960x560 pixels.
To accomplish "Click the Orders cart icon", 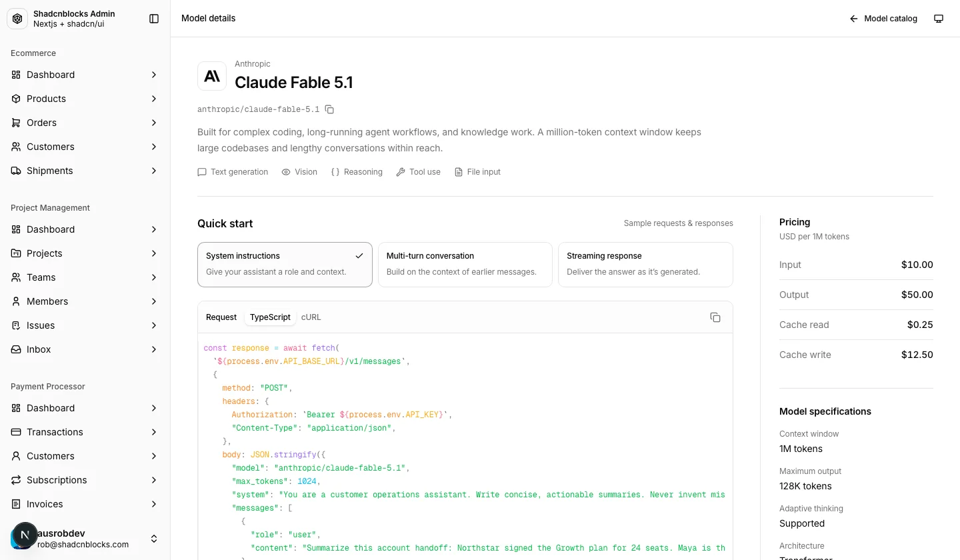I will pos(16,123).
